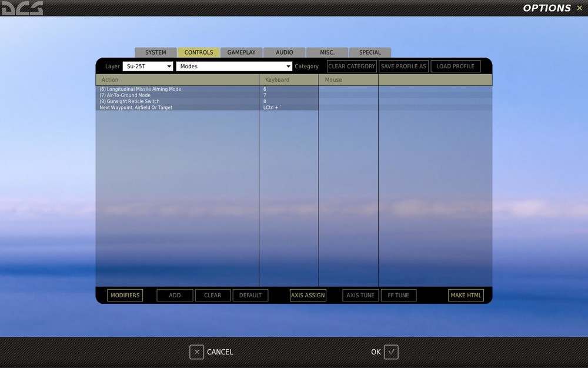Click the LOAD PROFILE button
Image resolution: width=588 pixels, height=368 pixels.
(x=456, y=67)
